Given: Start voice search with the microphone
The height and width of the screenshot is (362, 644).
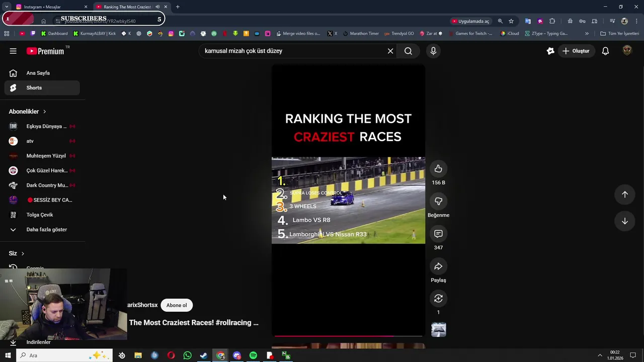Looking at the screenshot, I should click(433, 51).
